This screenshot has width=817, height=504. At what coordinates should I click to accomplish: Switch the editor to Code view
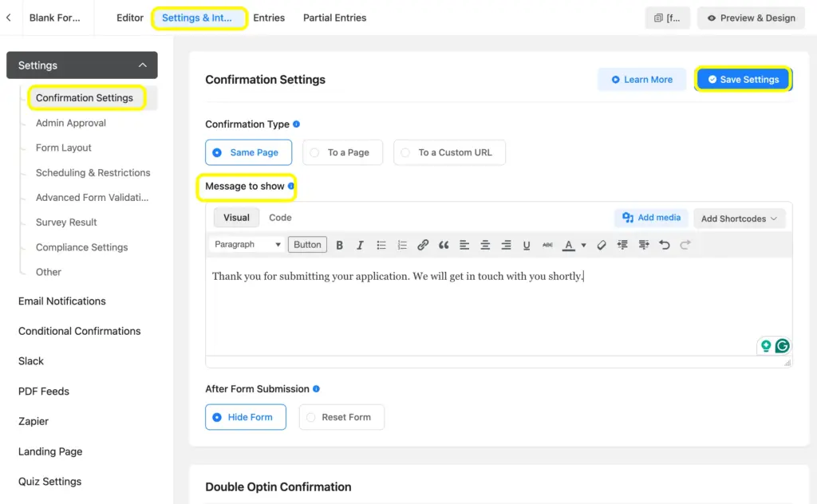tap(280, 216)
